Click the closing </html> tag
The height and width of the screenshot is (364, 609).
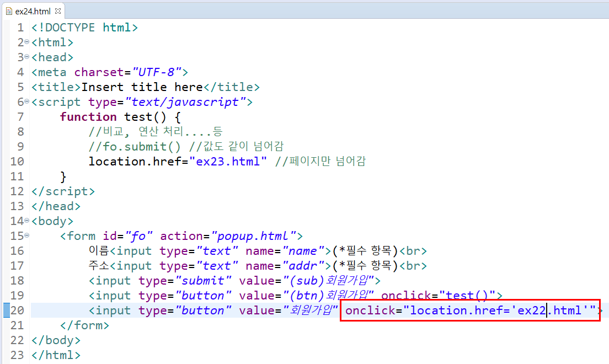pyautogui.click(x=56, y=355)
